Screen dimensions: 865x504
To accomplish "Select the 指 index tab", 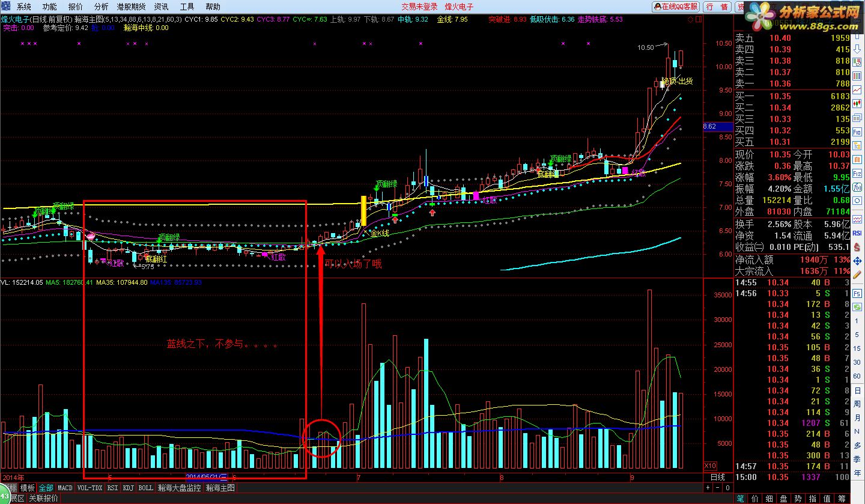I will click(x=813, y=499).
